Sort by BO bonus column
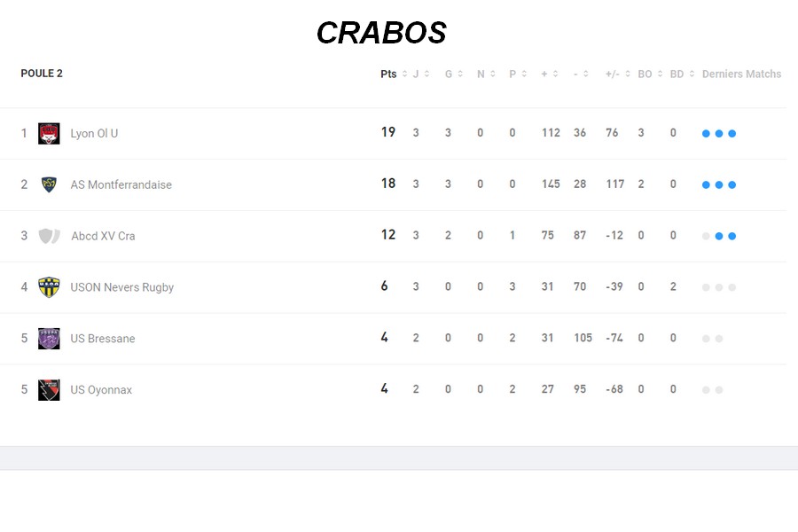Image resolution: width=798 pixels, height=532 pixels. (650, 74)
